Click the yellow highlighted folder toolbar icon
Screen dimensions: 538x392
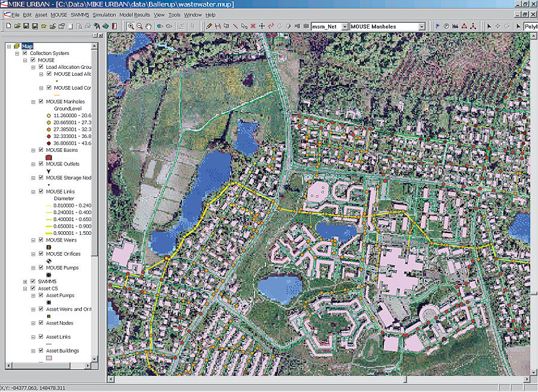44,26
